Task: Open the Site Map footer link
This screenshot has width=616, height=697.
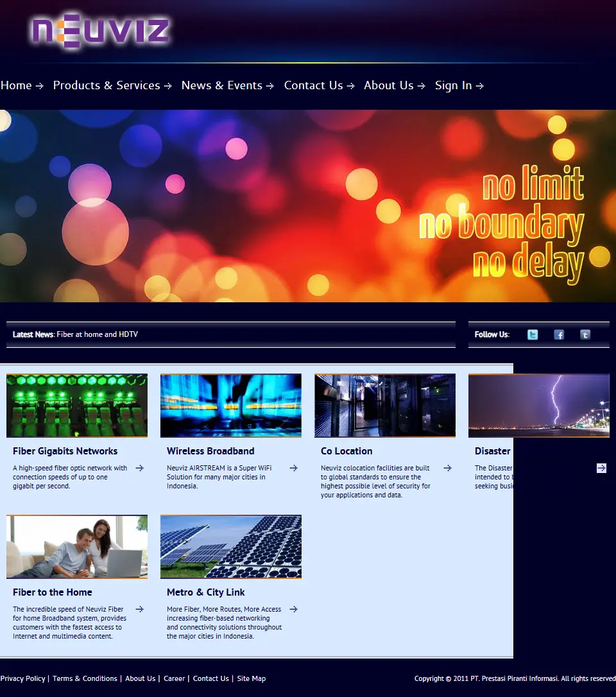Action: (x=251, y=678)
